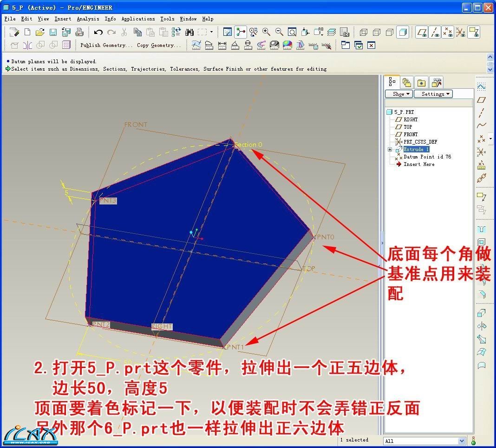Select the Connections tab with hammer icon
Image resolution: width=496 pixels, height=448 pixels.
click(x=437, y=83)
